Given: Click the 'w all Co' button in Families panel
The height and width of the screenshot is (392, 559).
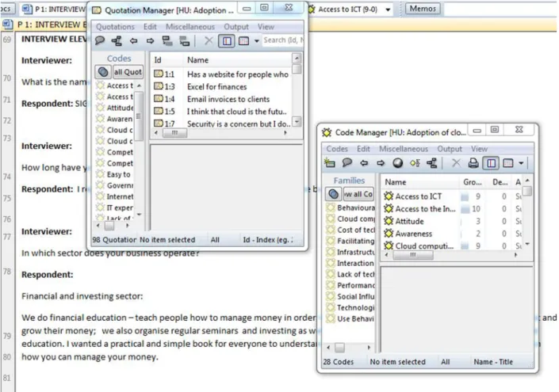Looking at the screenshot, I should tap(358, 194).
